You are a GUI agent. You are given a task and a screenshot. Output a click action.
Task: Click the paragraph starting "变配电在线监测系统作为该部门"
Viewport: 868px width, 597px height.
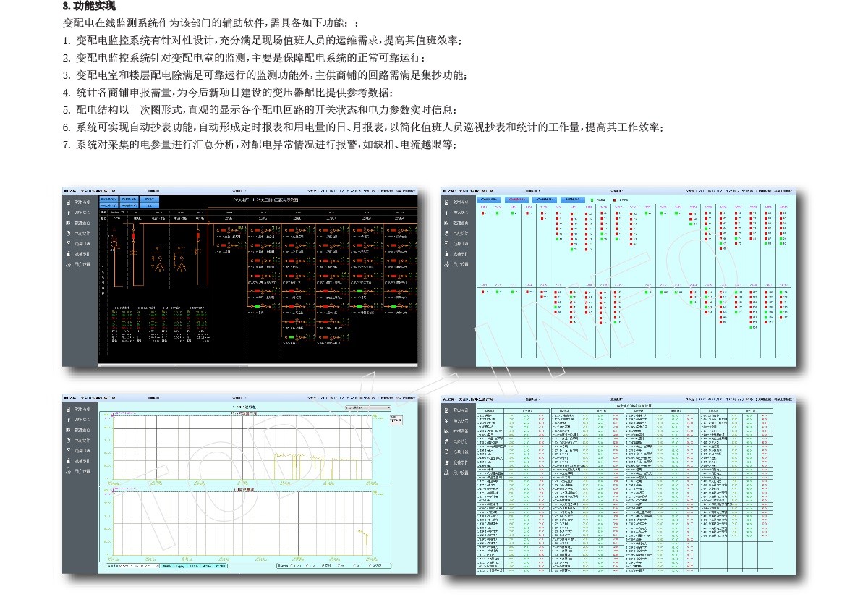[x=211, y=23]
